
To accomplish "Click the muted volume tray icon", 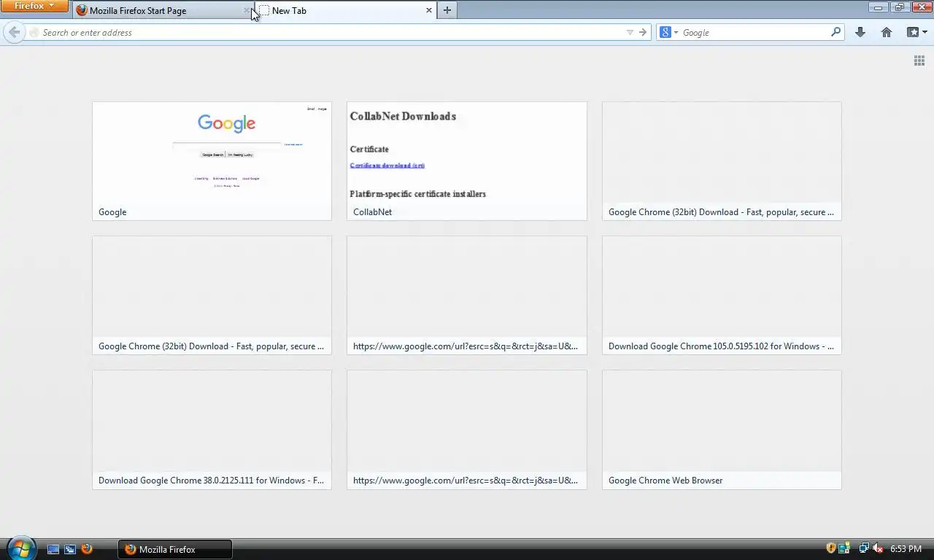I will (878, 548).
